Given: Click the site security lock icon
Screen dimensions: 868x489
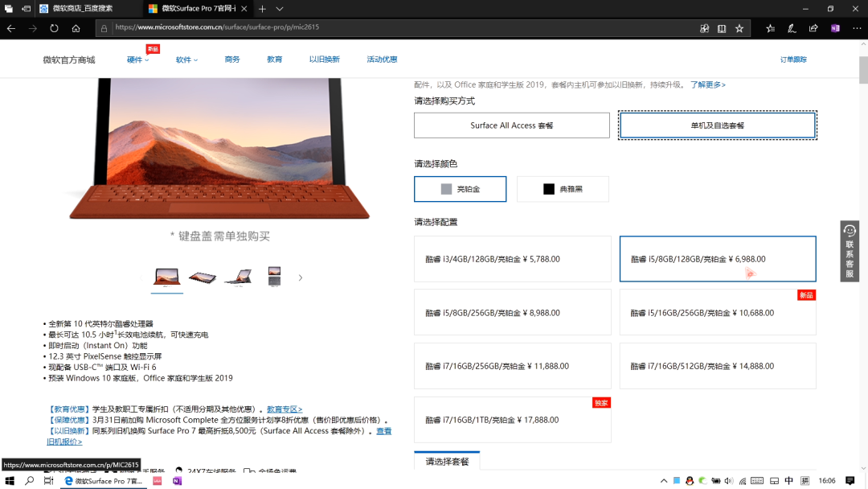Looking at the screenshot, I should click(x=104, y=28).
